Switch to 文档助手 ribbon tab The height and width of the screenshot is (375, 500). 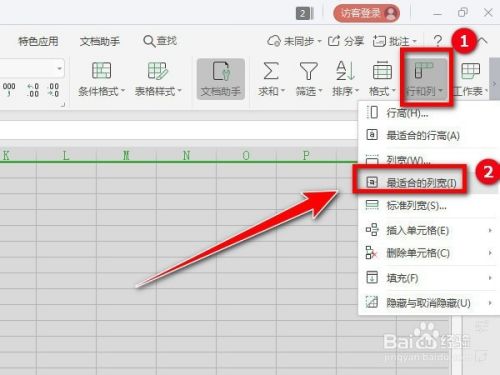(100, 41)
